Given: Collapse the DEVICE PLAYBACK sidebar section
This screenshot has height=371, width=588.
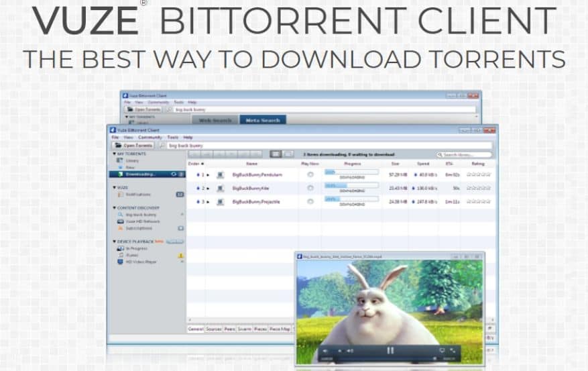Looking at the screenshot, I should pos(115,242).
